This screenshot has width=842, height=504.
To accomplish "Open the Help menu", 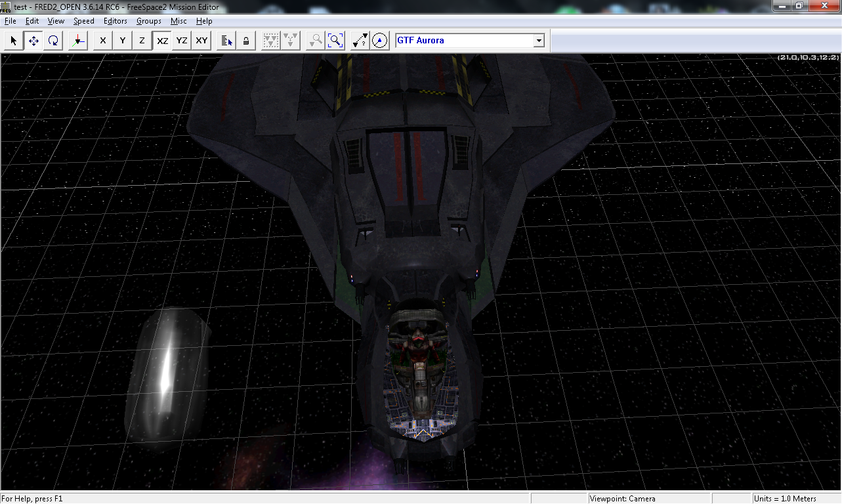I will point(204,21).
